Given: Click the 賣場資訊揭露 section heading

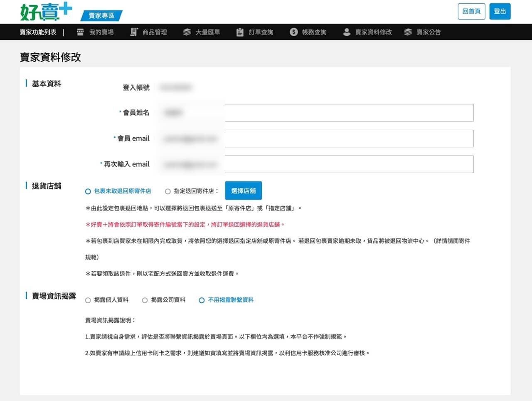Looking at the screenshot, I should 54,296.
